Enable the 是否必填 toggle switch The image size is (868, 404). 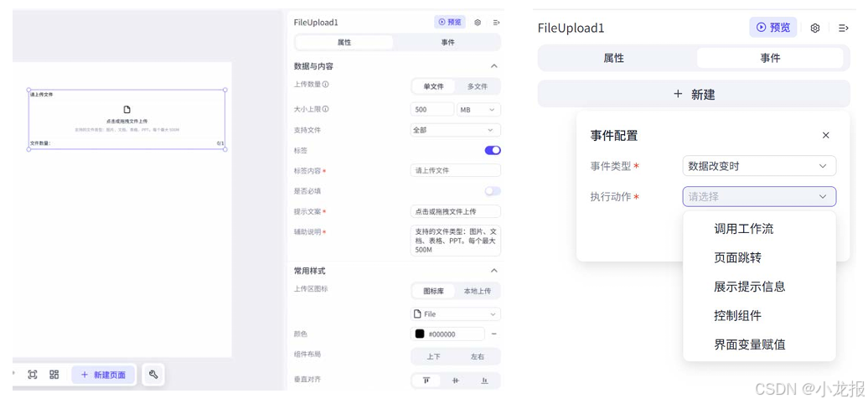[x=493, y=191]
